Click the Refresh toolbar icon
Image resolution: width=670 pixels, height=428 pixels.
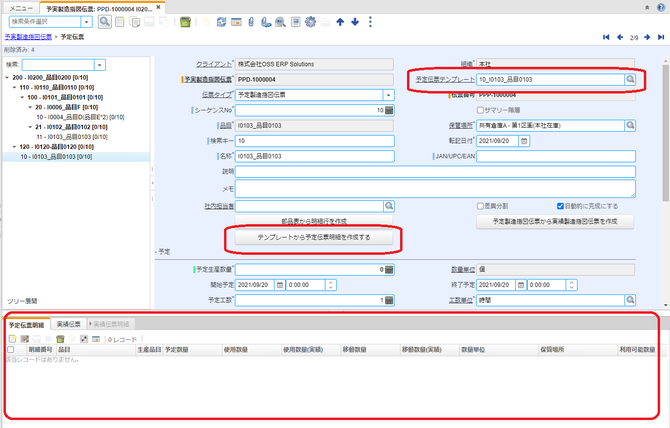pos(221,22)
